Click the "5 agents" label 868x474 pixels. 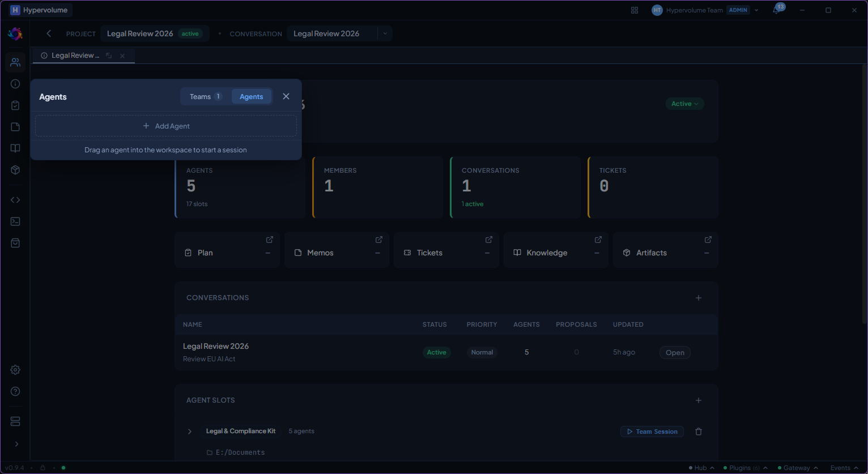301,431
